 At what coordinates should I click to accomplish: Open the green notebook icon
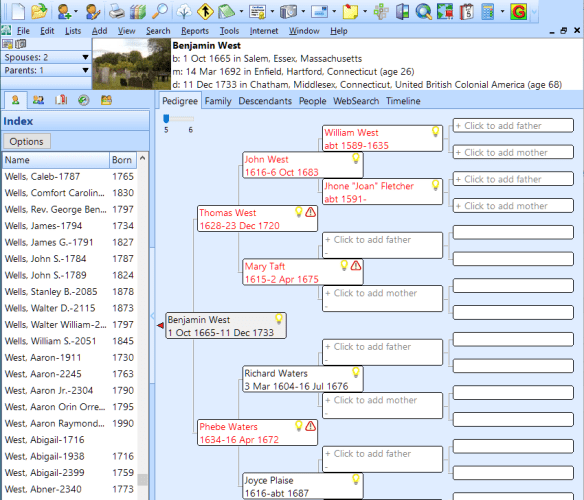226,11
